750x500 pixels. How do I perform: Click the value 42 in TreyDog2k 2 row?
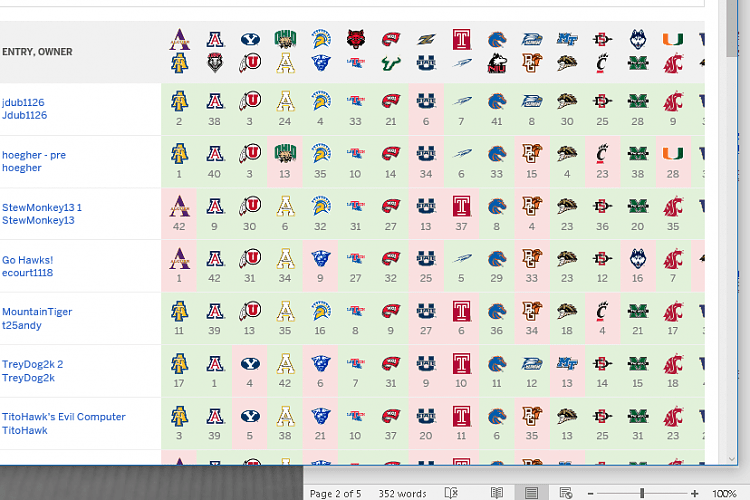point(285,383)
